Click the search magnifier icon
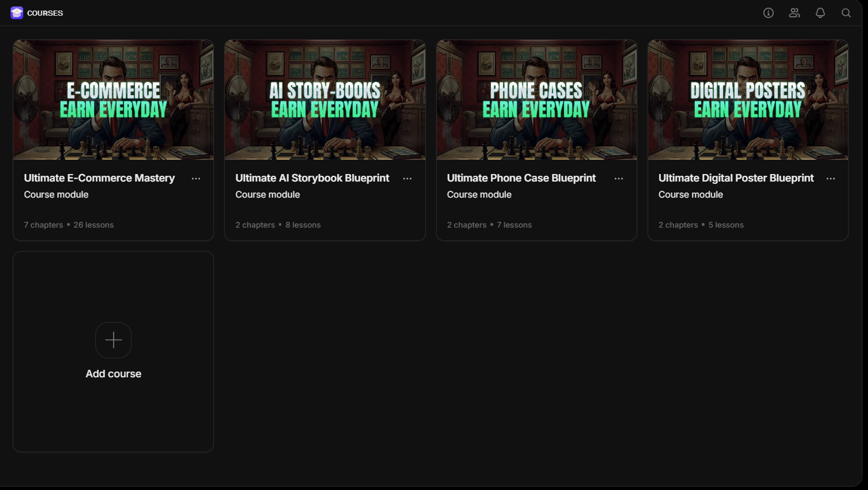Image resolution: width=868 pixels, height=490 pixels. (x=846, y=13)
